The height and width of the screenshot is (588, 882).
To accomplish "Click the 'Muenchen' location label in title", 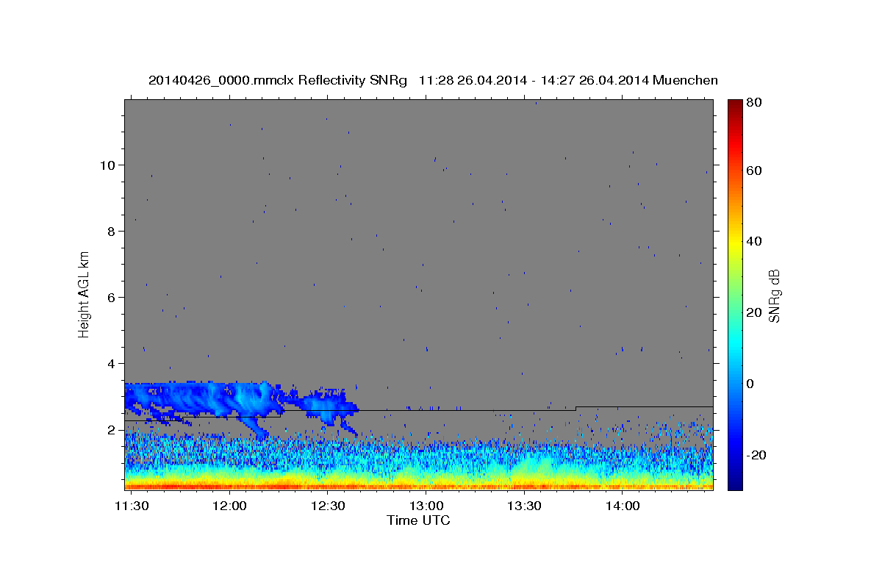I will click(685, 80).
